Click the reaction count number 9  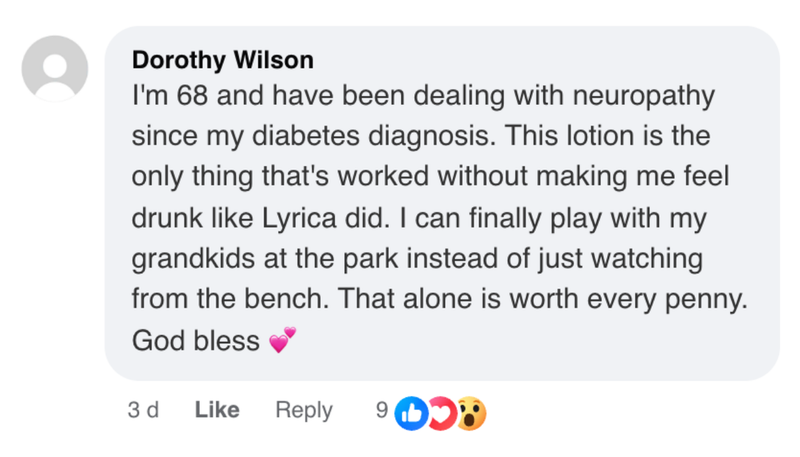(x=381, y=410)
